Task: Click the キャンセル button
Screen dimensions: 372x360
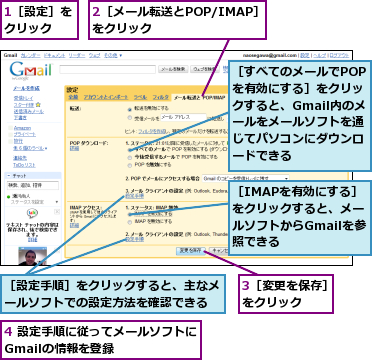Action: click(219, 251)
